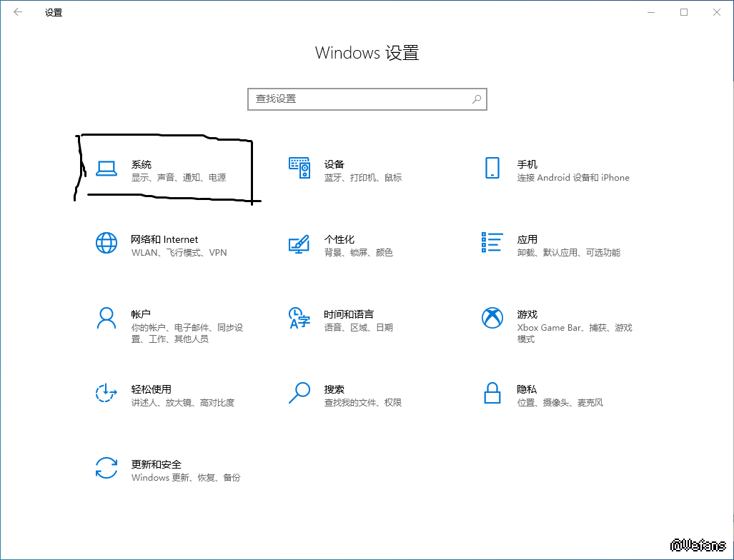This screenshot has height=560, width=734.
Task: Open Network & Internet globe icon
Action: [x=106, y=244]
